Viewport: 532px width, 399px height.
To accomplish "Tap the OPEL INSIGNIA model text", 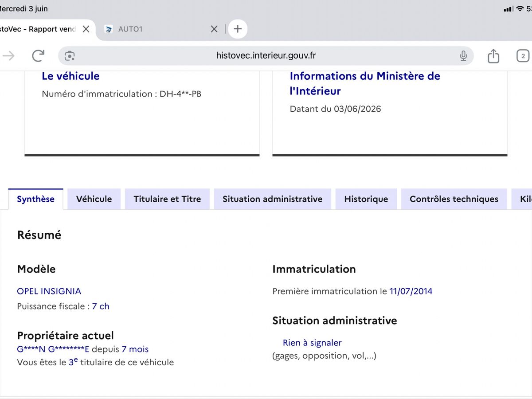I will pyautogui.click(x=49, y=291).
